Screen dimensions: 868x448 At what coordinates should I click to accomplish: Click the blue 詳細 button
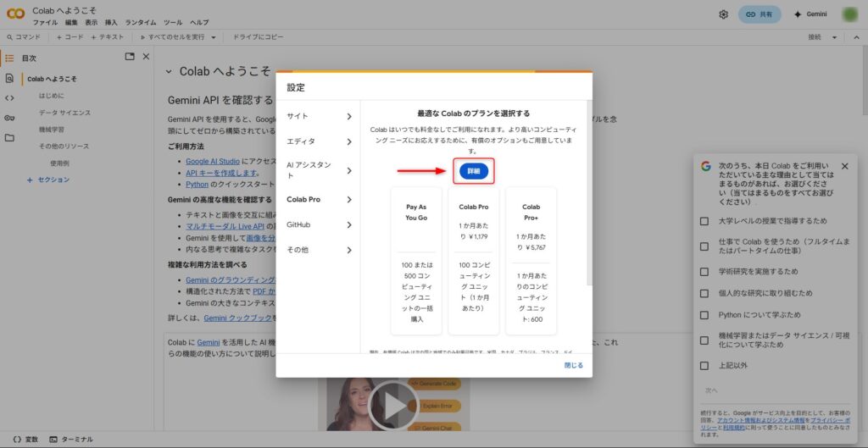pos(473,171)
